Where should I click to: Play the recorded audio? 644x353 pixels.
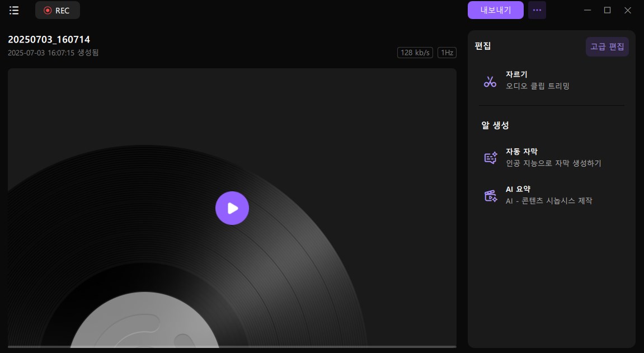(232, 208)
